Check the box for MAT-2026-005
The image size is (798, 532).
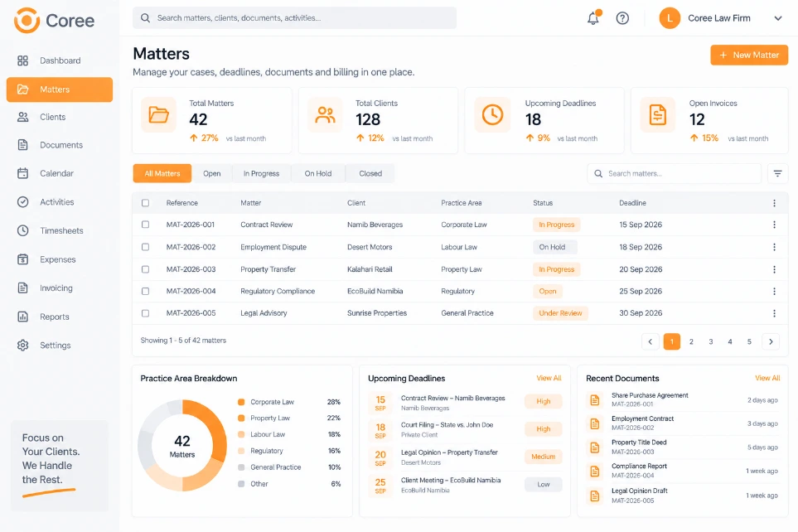[x=146, y=313]
